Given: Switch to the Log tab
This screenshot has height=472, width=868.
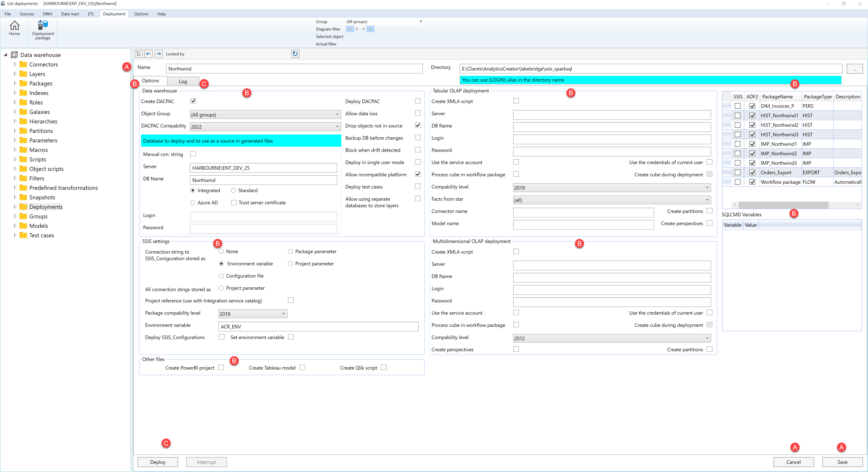Looking at the screenshot, I should 183,81.
